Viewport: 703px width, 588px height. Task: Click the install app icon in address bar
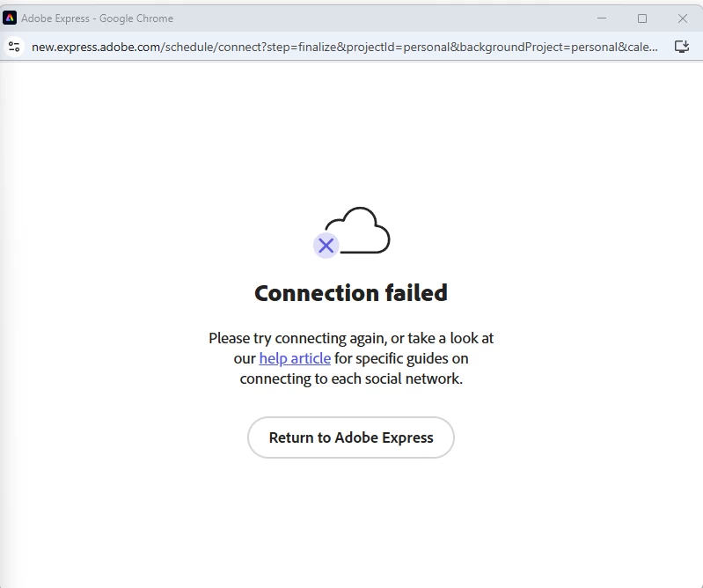coord(682,47)
